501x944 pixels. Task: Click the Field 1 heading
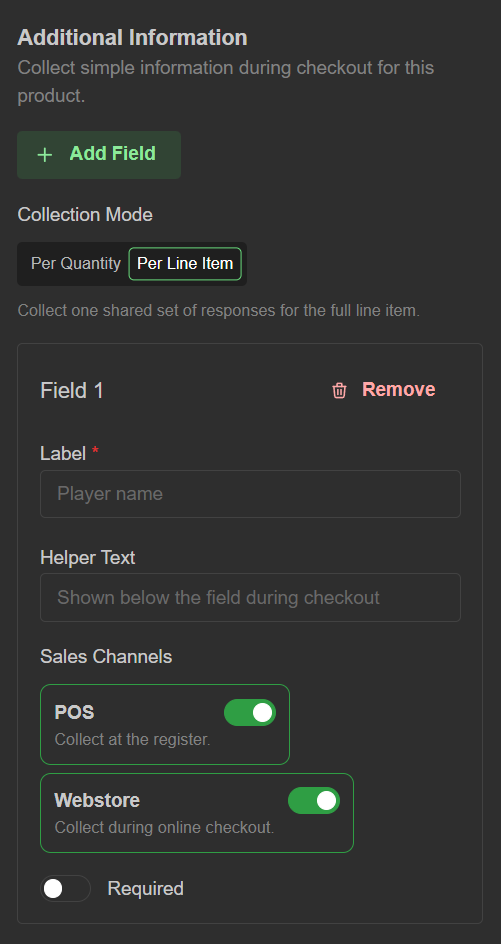click(x=72, y=391)
